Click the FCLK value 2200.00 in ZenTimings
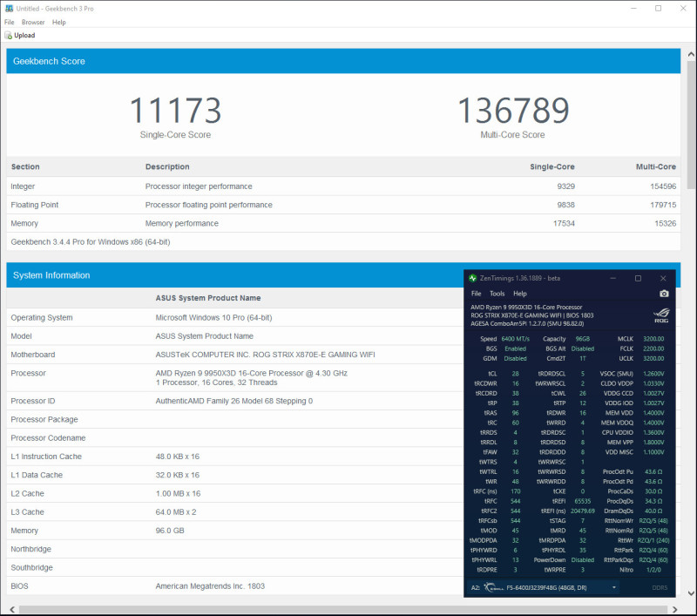This screenshot has width=697, height=616. point(653,349)
